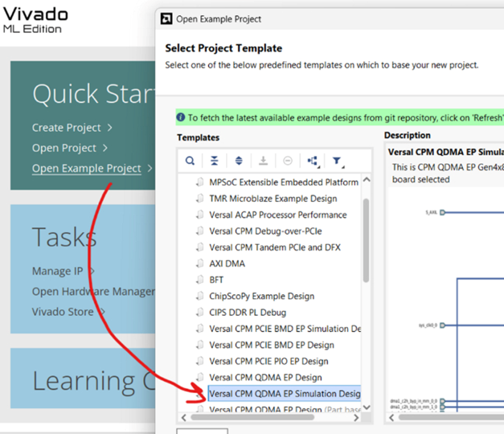
Task: Click the templates list scroll up arrow
Action: [x=367, y=180]
